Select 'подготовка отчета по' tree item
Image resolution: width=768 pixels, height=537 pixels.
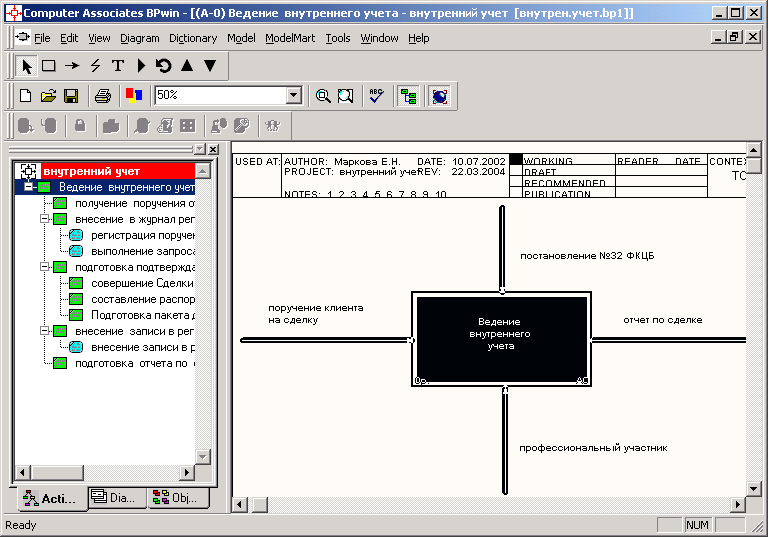(x=135, y=363)
